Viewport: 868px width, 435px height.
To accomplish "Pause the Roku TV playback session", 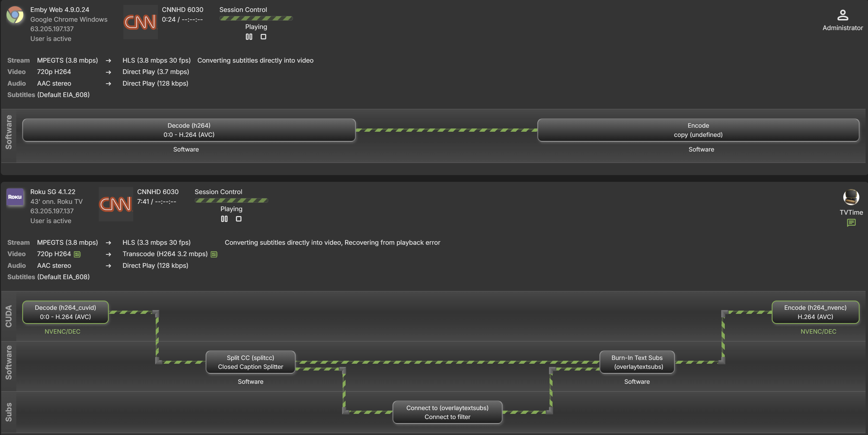I will tap(224, 219).
